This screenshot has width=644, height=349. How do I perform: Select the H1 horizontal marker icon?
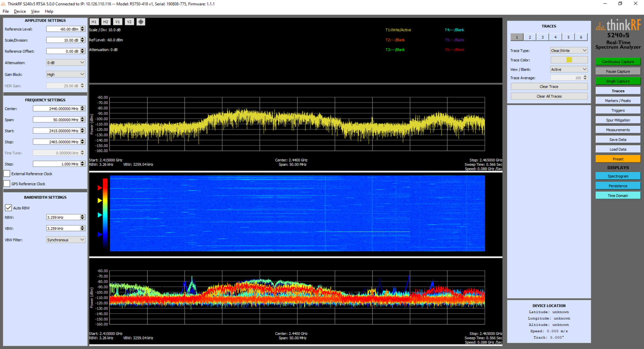click(94, 21)
